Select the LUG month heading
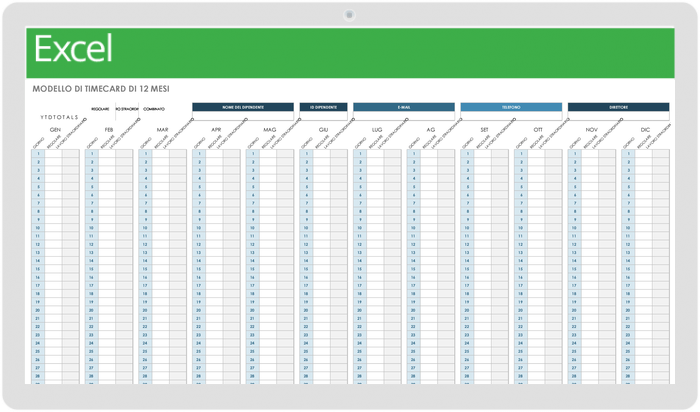The height and width of the screenshot is (412, 700). pos(377,129)
